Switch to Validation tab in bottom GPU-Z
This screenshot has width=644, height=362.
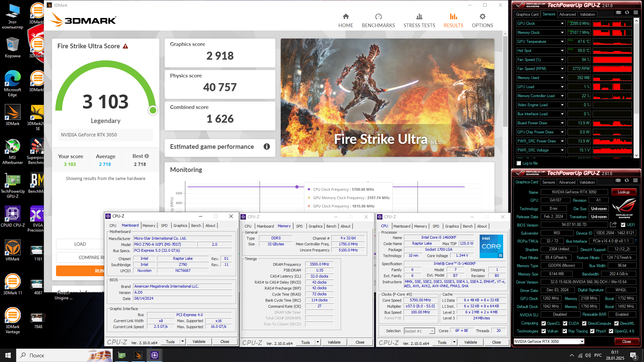point(587,182)
